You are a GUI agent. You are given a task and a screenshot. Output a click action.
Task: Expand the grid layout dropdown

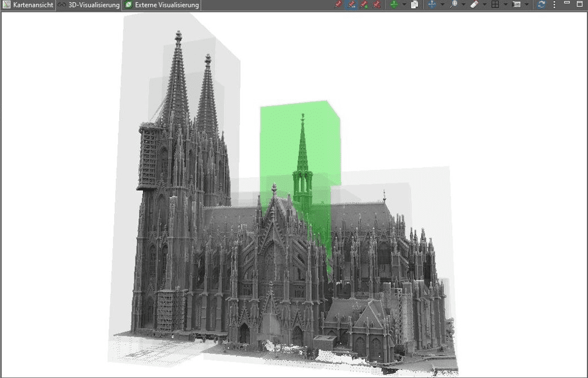pyautogui.click(x=506, y=5)
